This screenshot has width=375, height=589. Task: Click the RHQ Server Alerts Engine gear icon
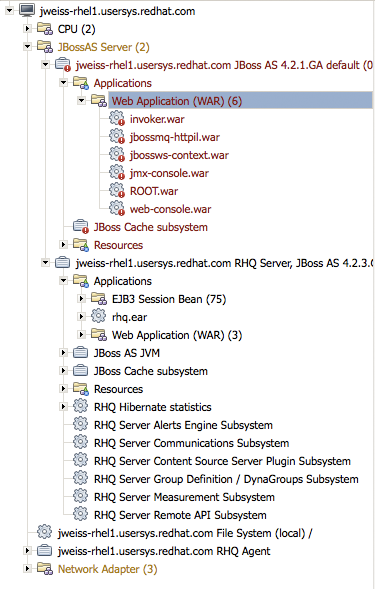click(80, 424)
